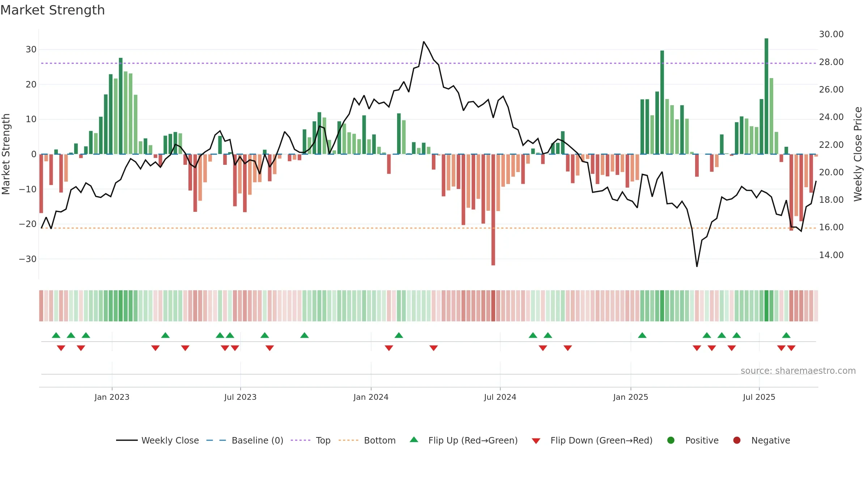Click the −10 tick on left axis
Screen dimensions: 868x488
click(28, 189)
